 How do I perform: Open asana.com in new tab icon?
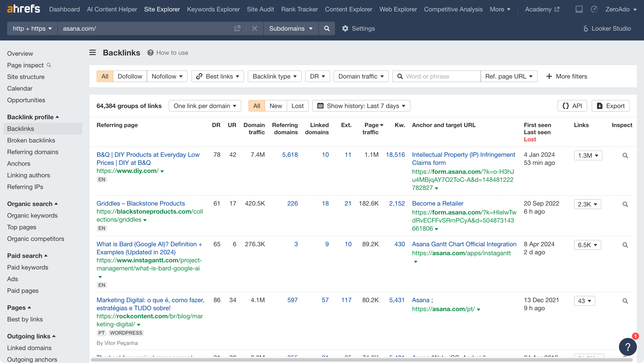coord(237,28)
